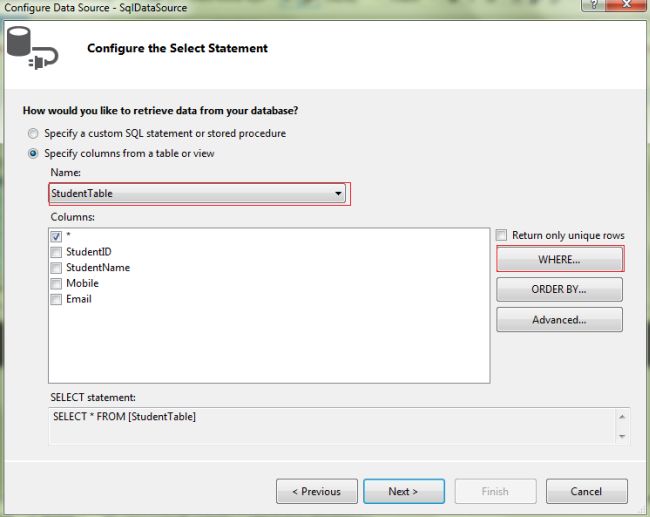This screenshot has height=517, width=650.
Task: Open the WHERE clause dialog
Action: click(x=559, y=260)
